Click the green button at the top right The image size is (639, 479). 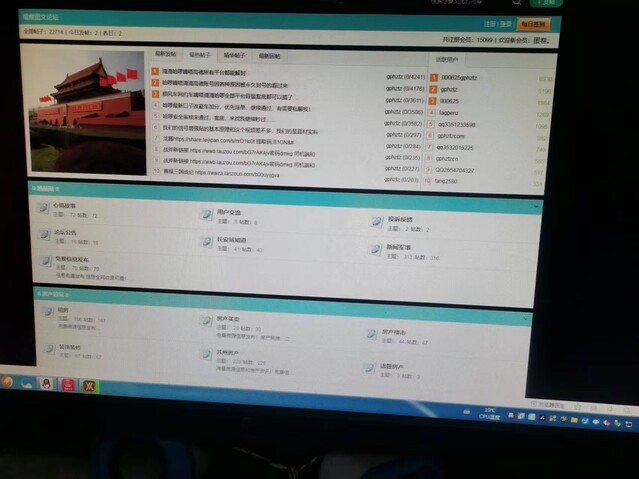[546, 2]
